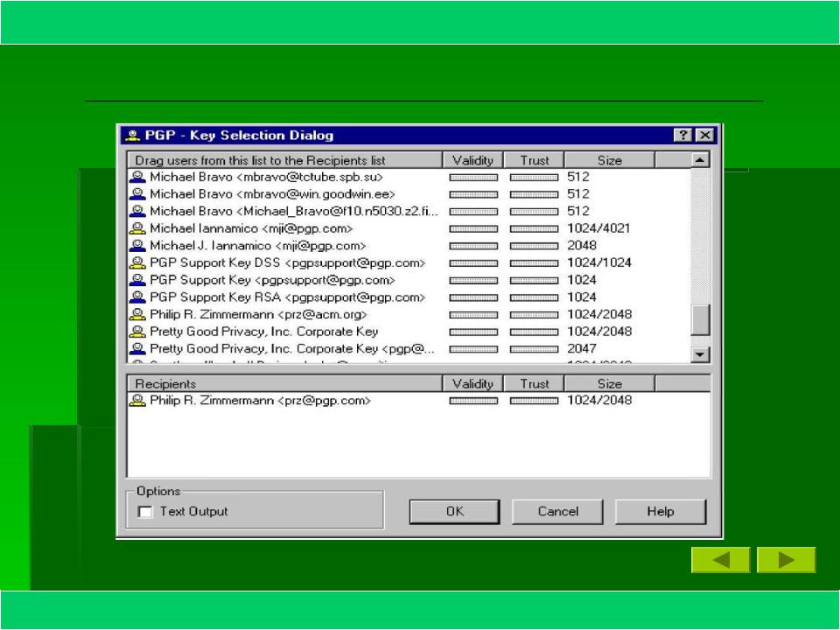Confirm selection with OK button
Viewport: 840px width, 630px height.
[x=454, y=512]
